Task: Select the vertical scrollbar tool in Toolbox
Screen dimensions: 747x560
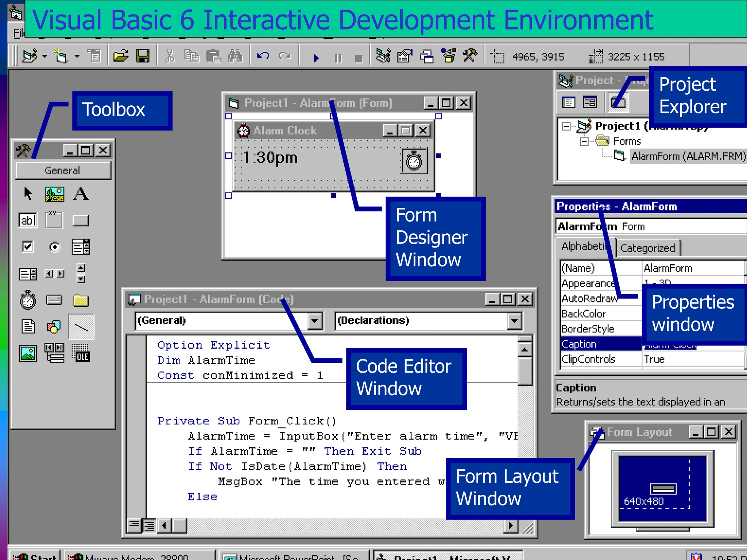Action: (x=81, y=273)
